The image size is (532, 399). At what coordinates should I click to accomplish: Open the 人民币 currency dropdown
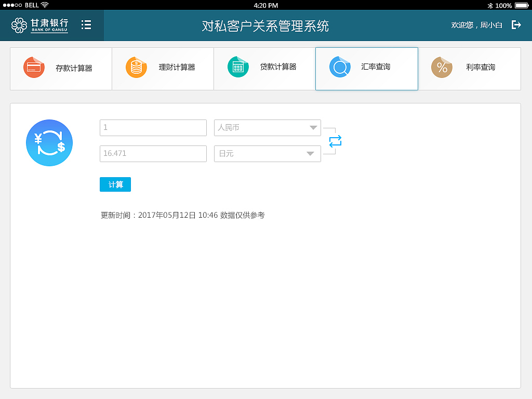pyautogui.click(x=267, y=128)
